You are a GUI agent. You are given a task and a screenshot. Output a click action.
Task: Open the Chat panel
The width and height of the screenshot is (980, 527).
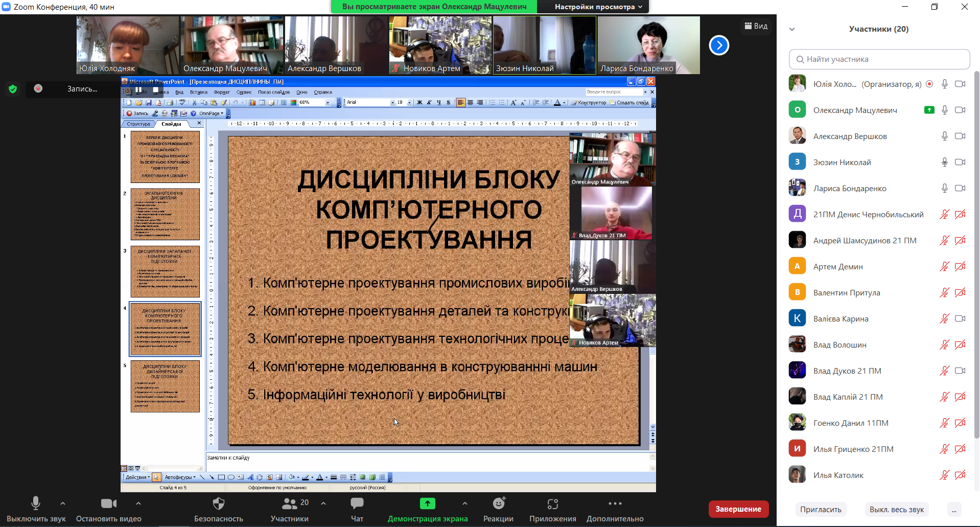[357, 504]
